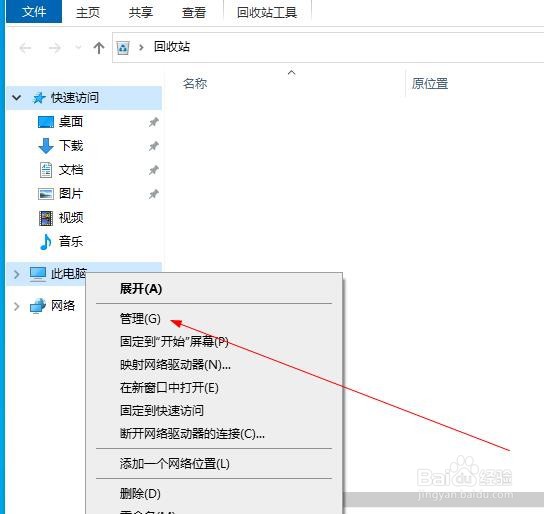The height and width of the screenshot is (514, 544).
Task: Click the recycle bin icon in address bar
Action: pos(123,48)
